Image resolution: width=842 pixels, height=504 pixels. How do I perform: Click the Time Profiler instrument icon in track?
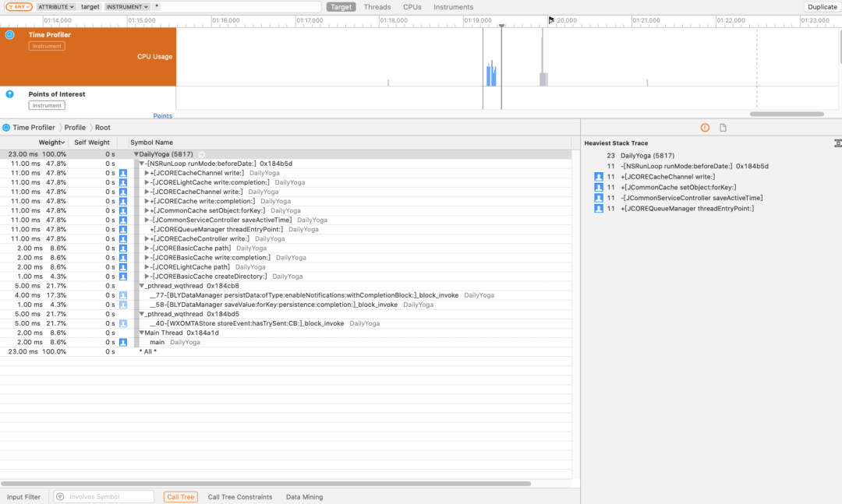coord(9,35)
